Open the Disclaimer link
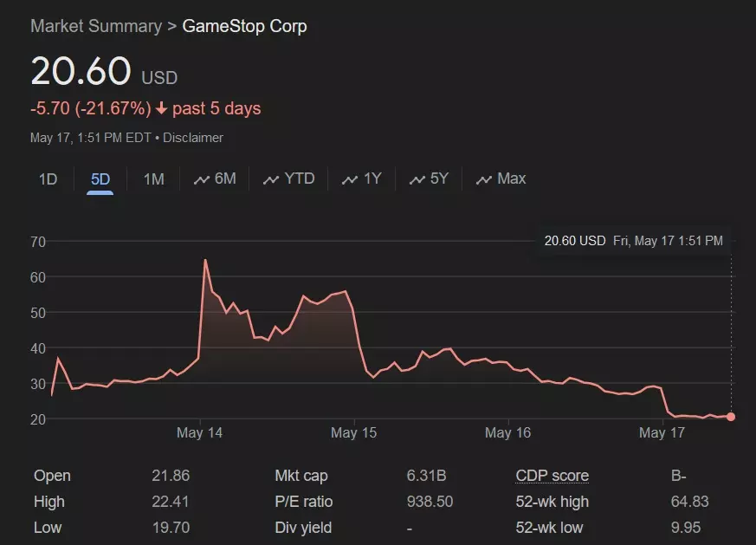 (193, 138)
